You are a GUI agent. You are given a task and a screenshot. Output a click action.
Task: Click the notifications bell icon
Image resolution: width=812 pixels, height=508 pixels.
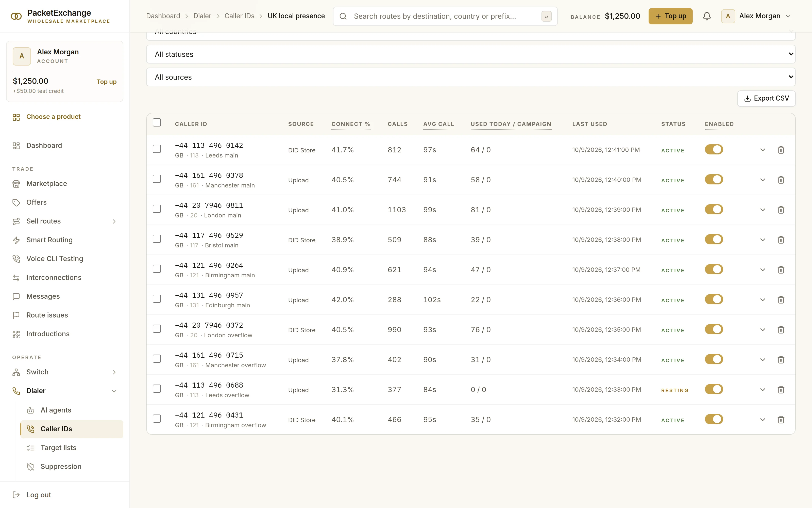pos(707,16)
